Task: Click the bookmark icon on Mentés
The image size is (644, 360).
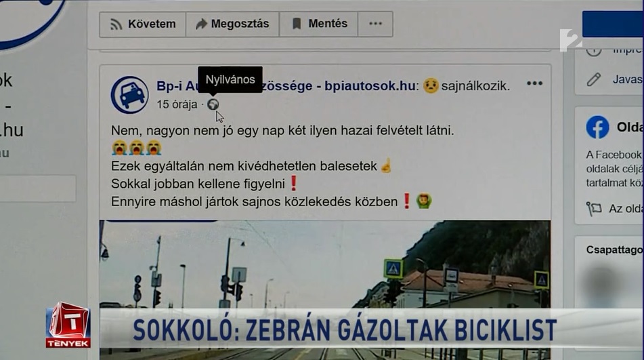Action: tap(297, 24)
